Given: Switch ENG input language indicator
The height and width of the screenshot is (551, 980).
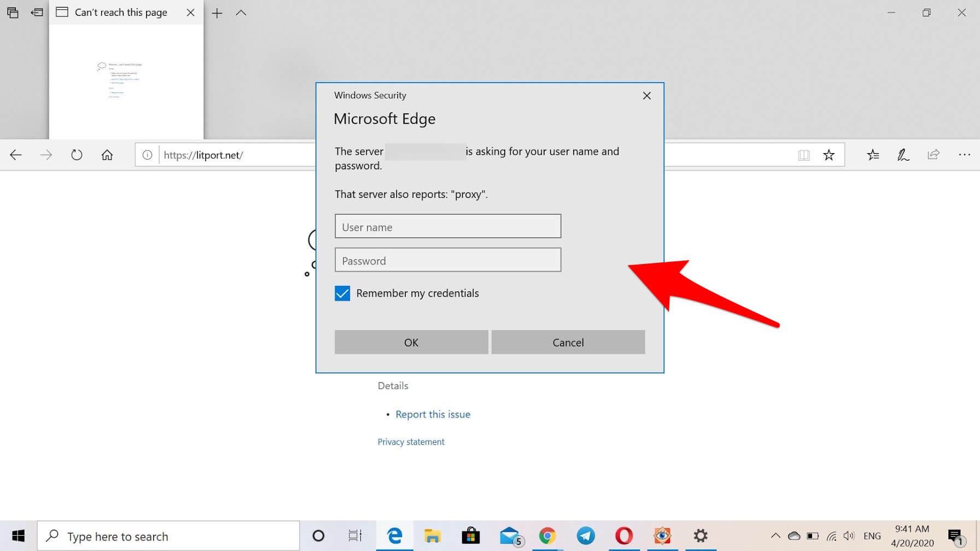Looking at the screenshot, I should 872,536.
